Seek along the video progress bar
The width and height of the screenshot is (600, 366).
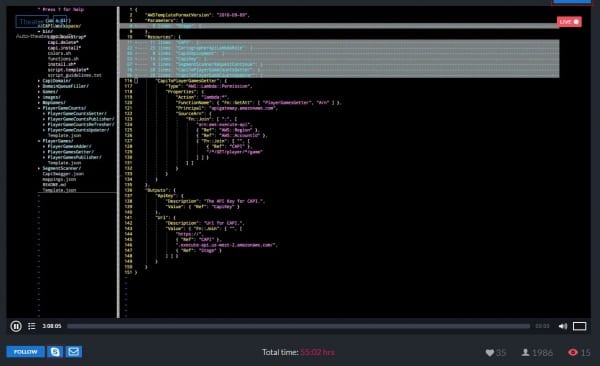click(x=298, y=326)
